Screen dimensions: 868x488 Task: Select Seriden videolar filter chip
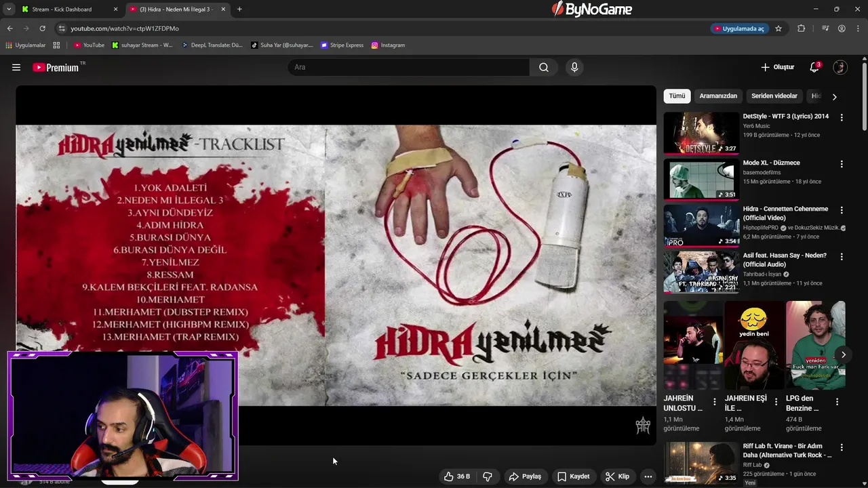pyautogui.click(x=774, y=96)
